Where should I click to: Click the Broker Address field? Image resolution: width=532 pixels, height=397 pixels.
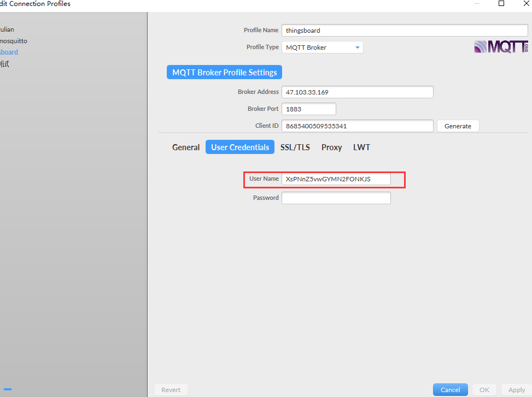coord(357,92)
